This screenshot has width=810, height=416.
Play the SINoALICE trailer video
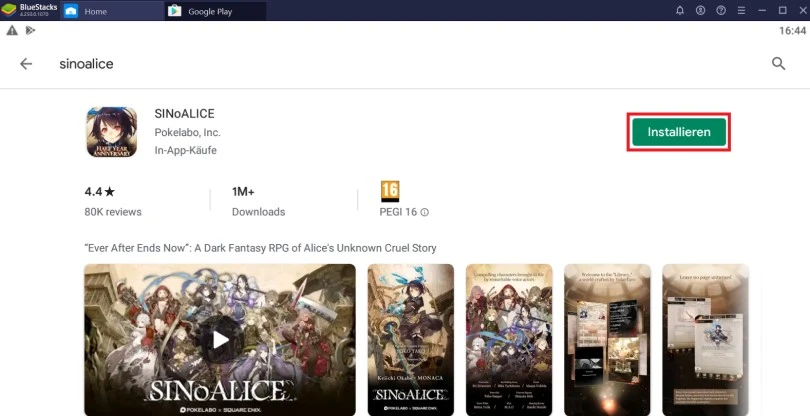coord(220,340)
